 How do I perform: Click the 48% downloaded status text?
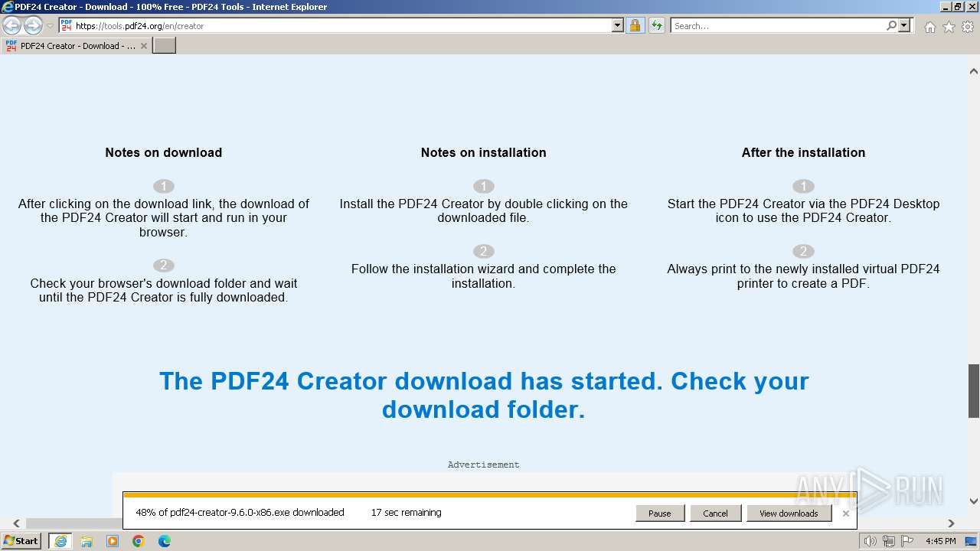coord(240,513)
